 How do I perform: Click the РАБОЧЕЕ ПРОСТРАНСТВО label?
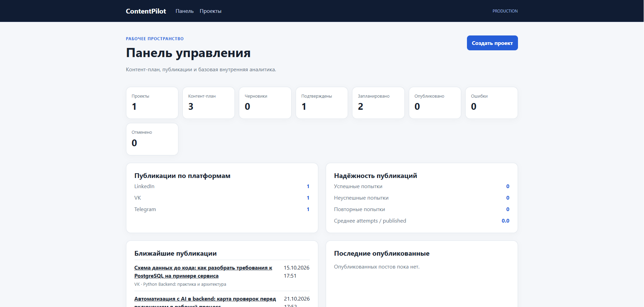point(155,39)
